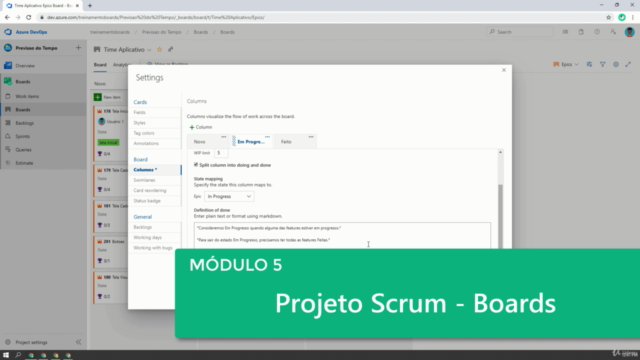Select the Feito column tab
640x360 pixels.
pos(295,141)
